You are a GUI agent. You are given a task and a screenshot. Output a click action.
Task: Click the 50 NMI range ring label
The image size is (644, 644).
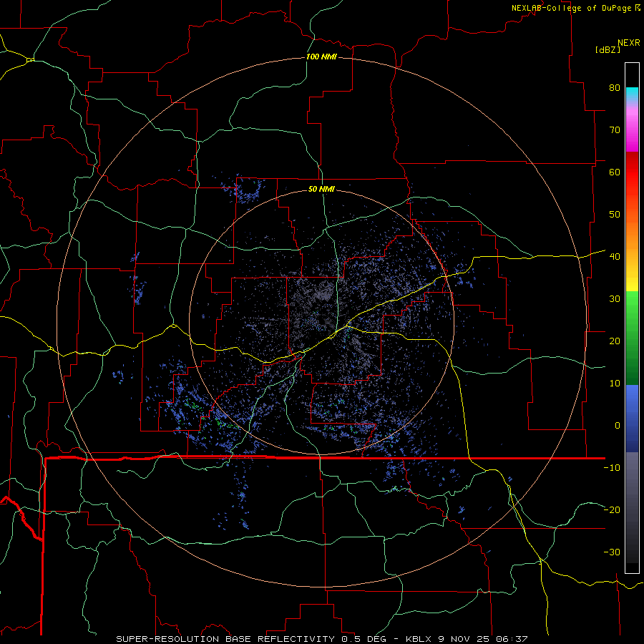tap(321, 189)
